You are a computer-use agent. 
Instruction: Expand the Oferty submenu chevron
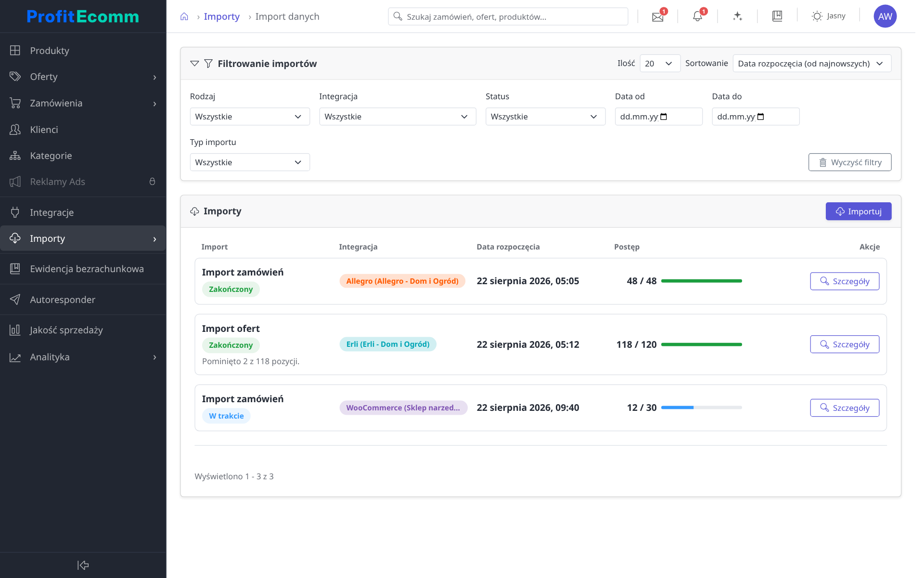(x=154, y=77)
